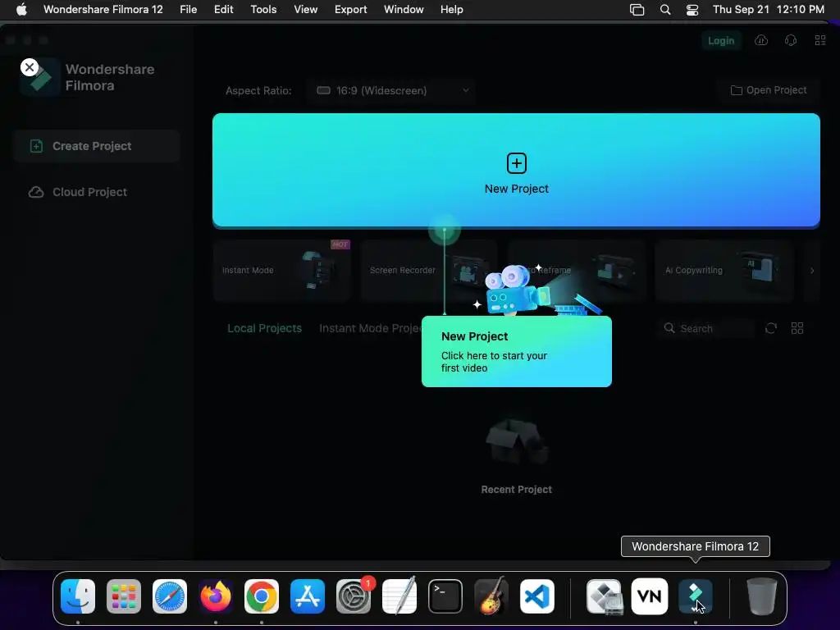The height and width of the screenshot is (630, 840).
Task: Open Terminal from the Dock
Action: 445,596
